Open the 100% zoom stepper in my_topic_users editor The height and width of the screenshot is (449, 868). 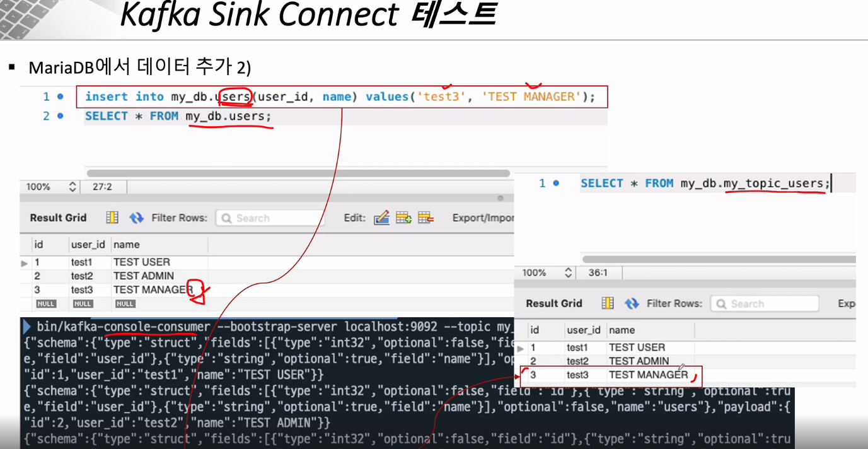tap(568, 272)
